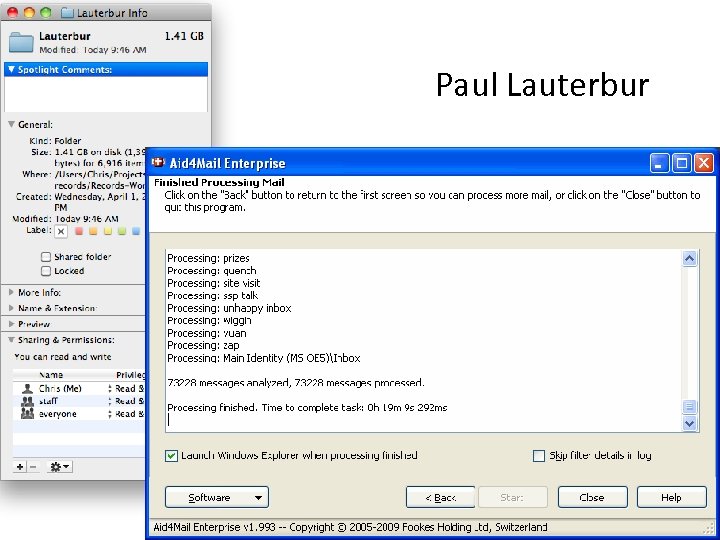Open privilege dropdown for everyone
This screenshot has height=540, width=720.
pos(110,414)
